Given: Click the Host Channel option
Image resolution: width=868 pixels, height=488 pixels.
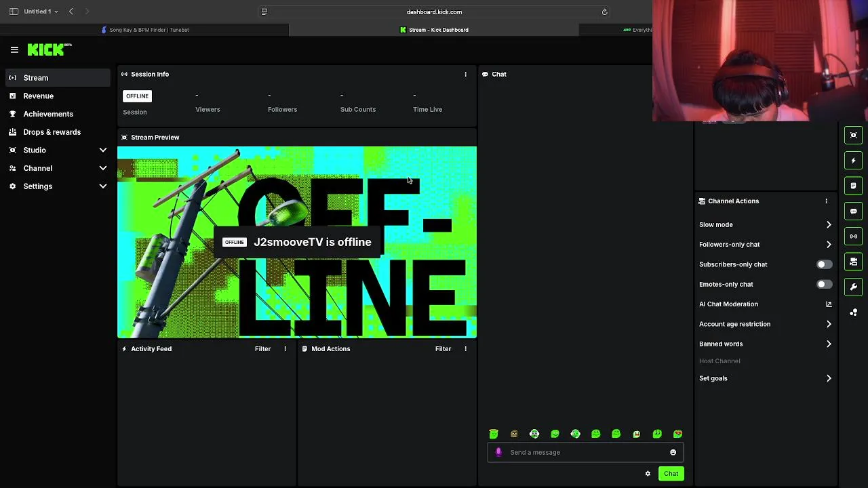Looking at the screenshot, I should 719,361.
